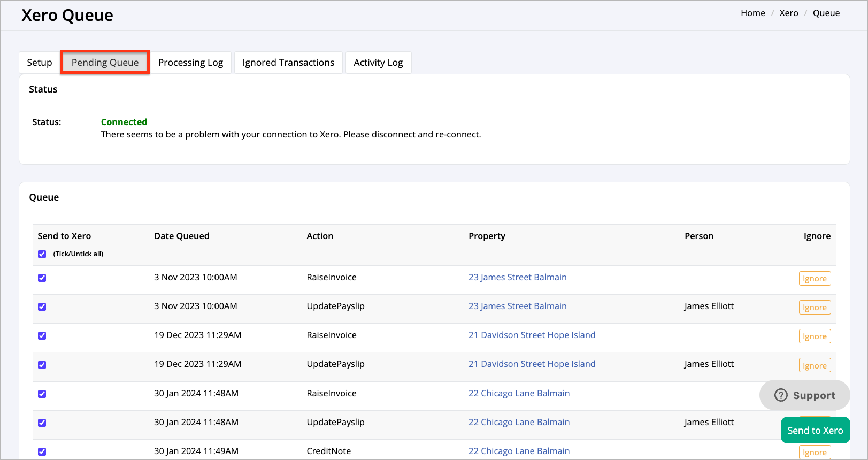Screen dimensions: 868x460
Task: Open the Ignored Transactions tab
Action: point(288,63)
